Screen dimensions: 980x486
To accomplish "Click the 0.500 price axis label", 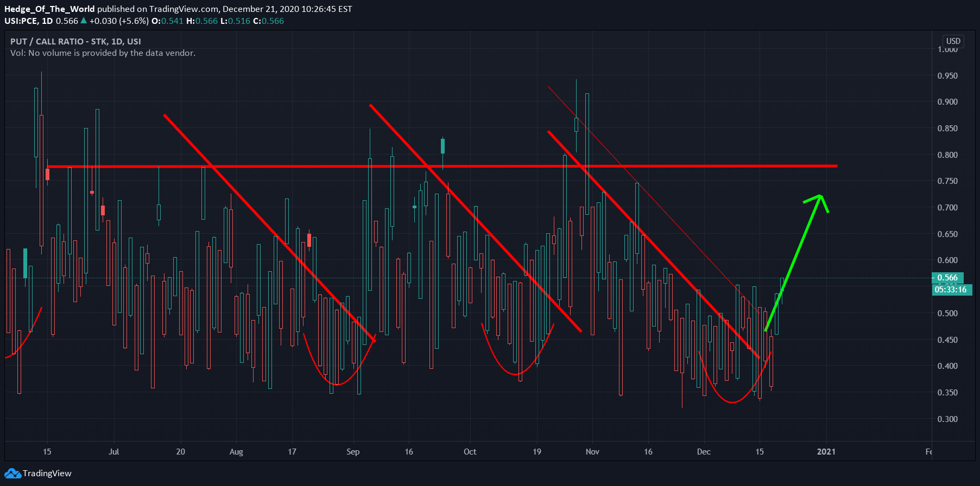I will point(947,314).
